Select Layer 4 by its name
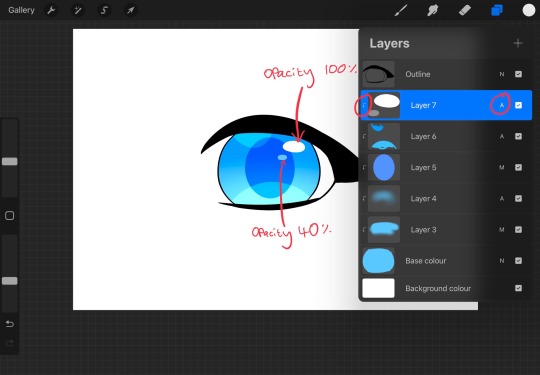 (423, 198)
